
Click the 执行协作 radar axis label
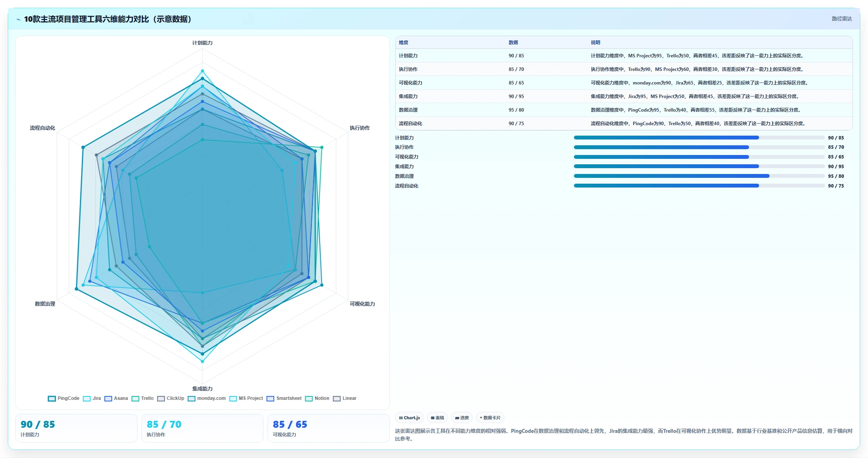pos(360,128)
